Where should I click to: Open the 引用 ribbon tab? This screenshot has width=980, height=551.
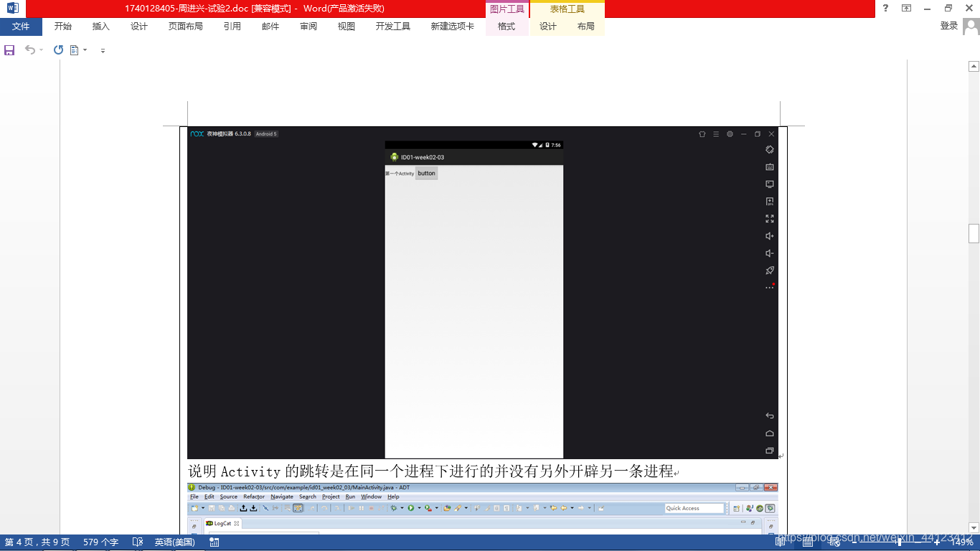[232, 27]
